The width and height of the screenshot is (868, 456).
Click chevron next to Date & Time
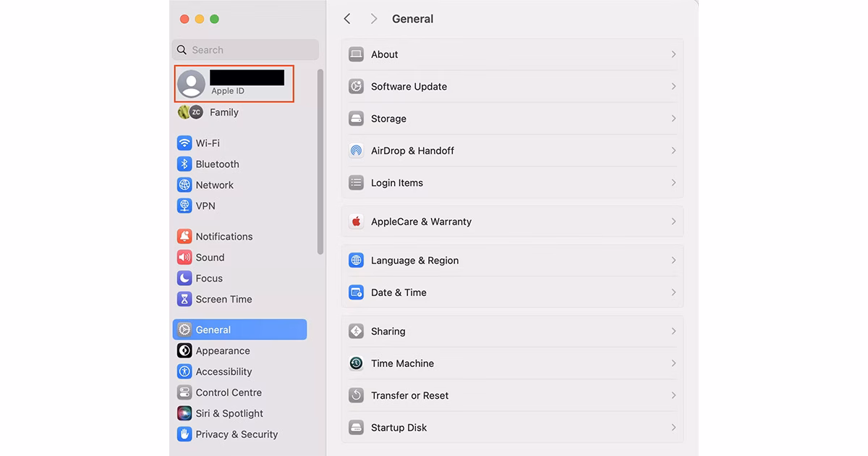[x=673, y=292]
